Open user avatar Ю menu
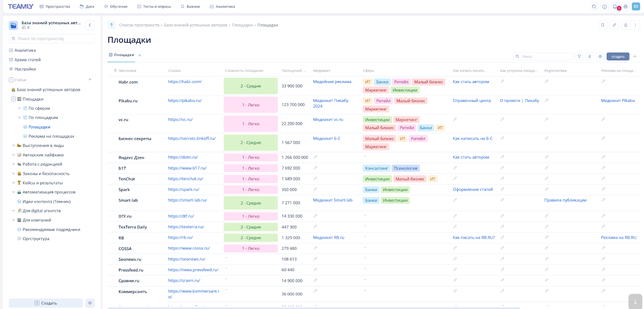Viewport: 644px width, 309px height. (x=636, y=6)
